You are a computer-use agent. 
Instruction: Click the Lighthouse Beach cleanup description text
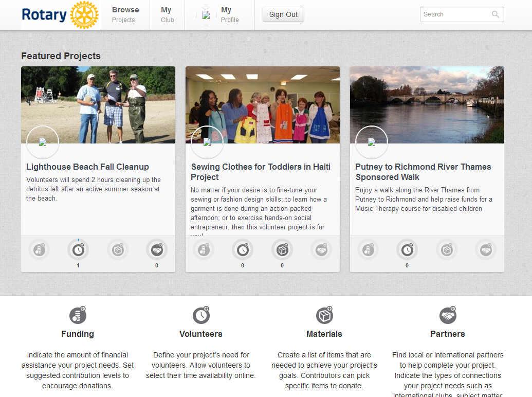point(94,189)
